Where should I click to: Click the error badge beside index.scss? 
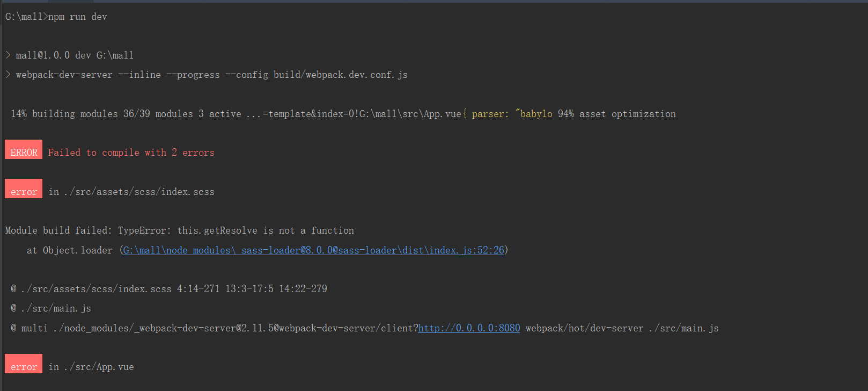coord(24,189)
